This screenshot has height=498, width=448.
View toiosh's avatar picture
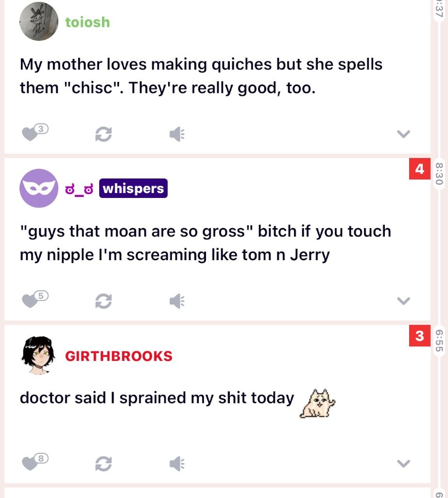39,21
